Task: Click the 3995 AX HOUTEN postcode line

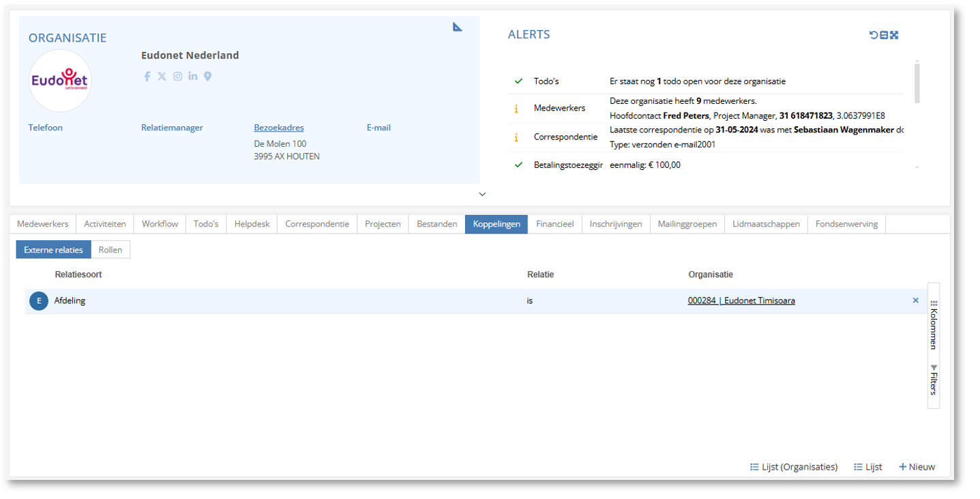Action: point(287,156)
